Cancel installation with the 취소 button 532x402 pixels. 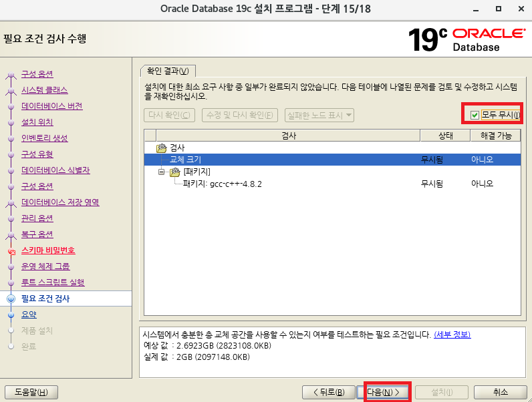[500, 392]
